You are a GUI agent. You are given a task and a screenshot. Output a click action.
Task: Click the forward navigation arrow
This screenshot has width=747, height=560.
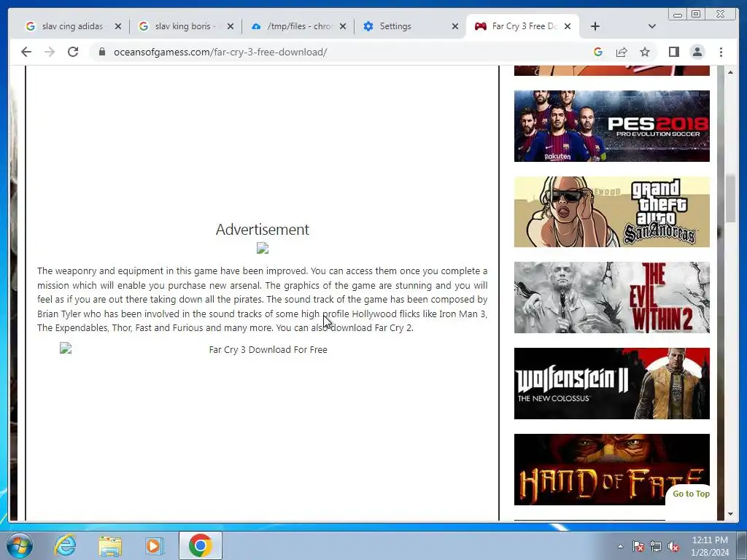[x=50, y=52]
